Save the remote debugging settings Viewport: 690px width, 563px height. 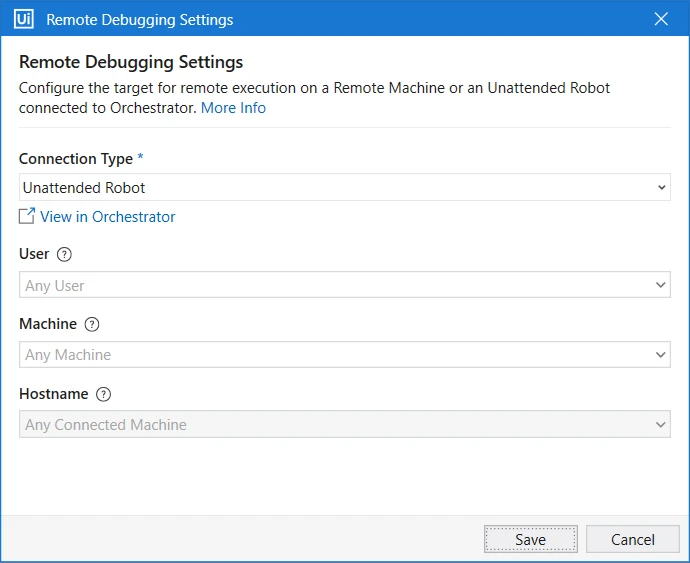(x=531, y=539)
